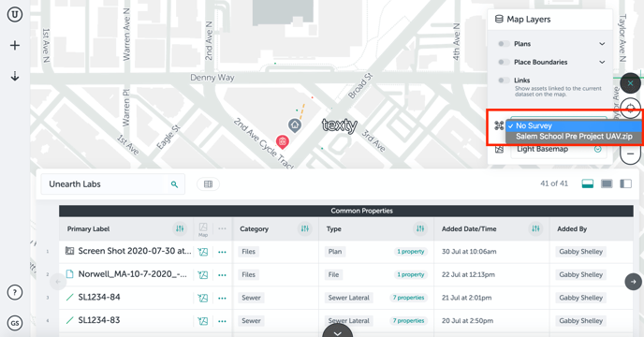The image size is (644, 337).
Task: Show SL1234-84 on map icon
Action: [203, 298]
